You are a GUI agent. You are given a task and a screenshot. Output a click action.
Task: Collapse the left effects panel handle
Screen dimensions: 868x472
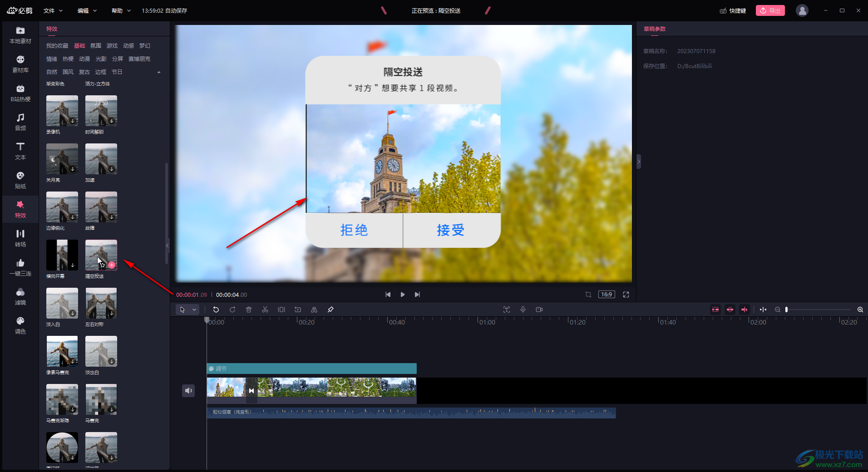click(167, 246)
